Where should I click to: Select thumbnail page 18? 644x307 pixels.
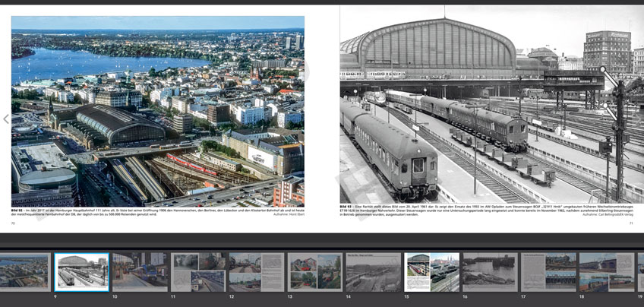pyautogui.click(x=607, y=272)
